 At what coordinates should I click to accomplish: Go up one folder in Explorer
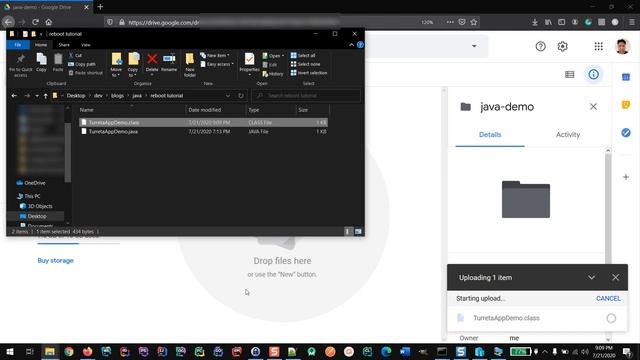(x=45, y=96)
